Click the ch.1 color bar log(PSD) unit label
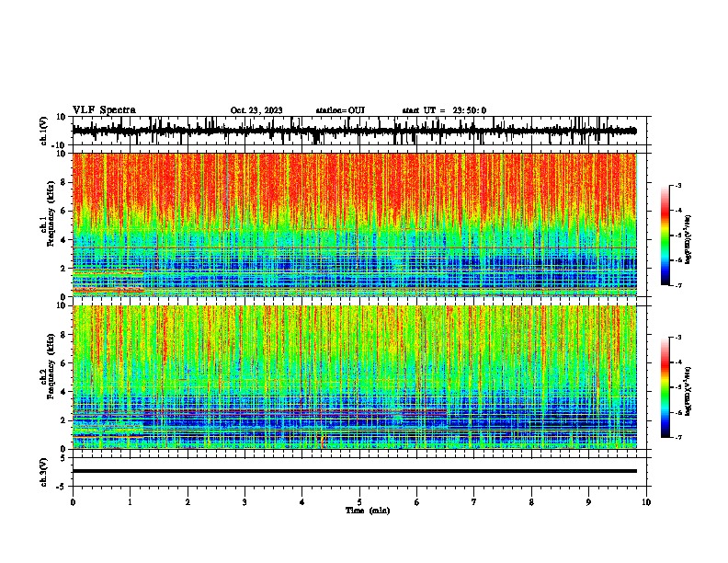The width and height of the screenshot is (728, 563). point(688,240)
